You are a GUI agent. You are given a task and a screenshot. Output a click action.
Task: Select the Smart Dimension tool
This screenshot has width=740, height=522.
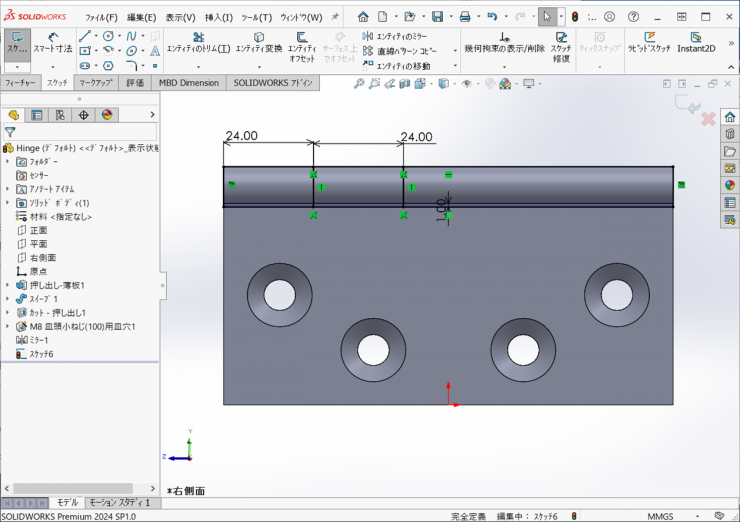52,42
